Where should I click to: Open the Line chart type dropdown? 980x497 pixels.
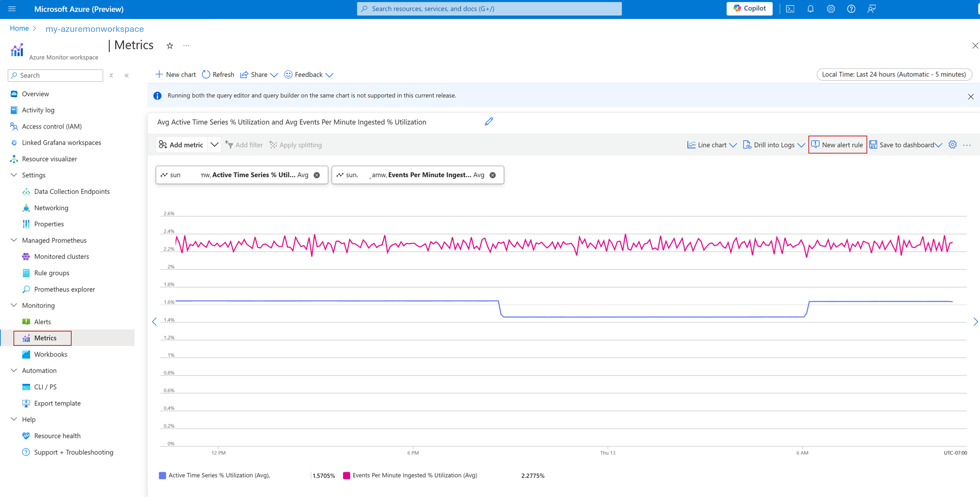(712, 145)
